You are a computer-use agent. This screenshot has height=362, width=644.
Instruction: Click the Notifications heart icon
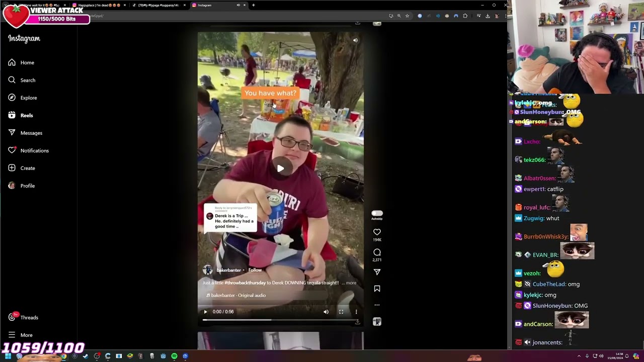click(x=12, y=150)
